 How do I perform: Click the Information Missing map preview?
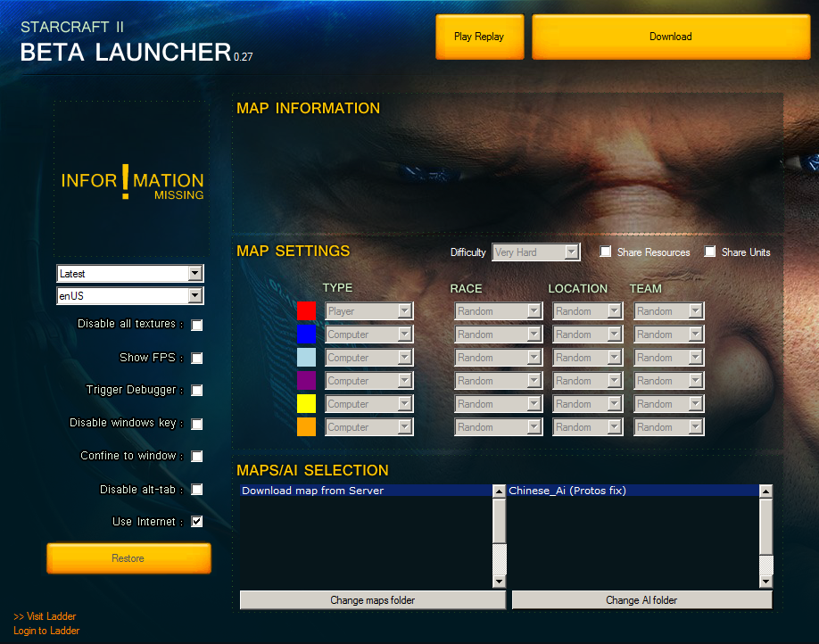pyautogui.click(x=132, y=178)
